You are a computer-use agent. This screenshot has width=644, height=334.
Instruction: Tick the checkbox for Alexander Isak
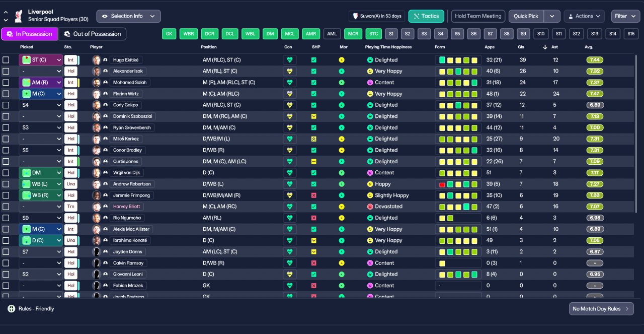point(6,71)
